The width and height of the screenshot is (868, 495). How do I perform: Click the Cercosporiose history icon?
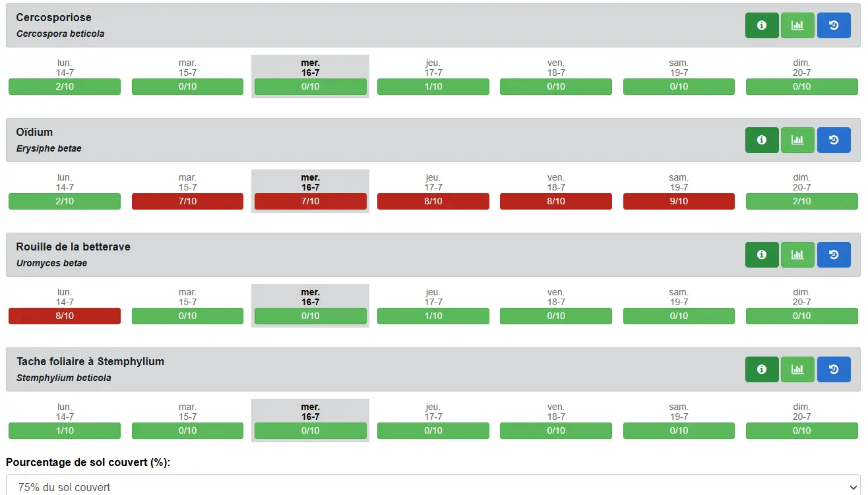click(834, 26)
